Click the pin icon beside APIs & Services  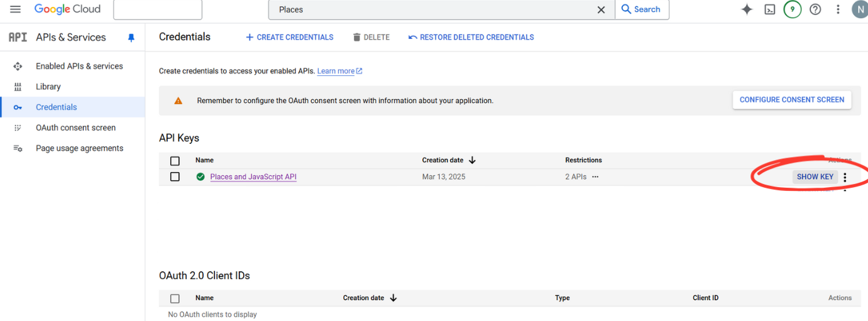131,38
